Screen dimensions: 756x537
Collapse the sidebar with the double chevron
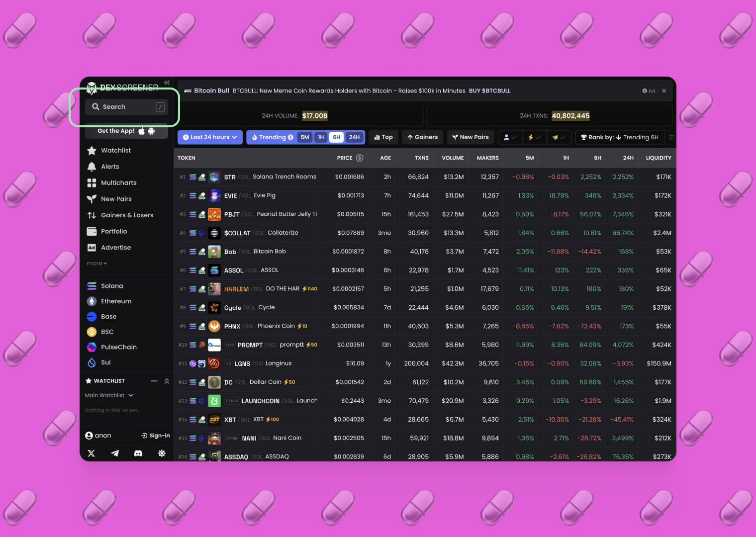tap(167, 83)
